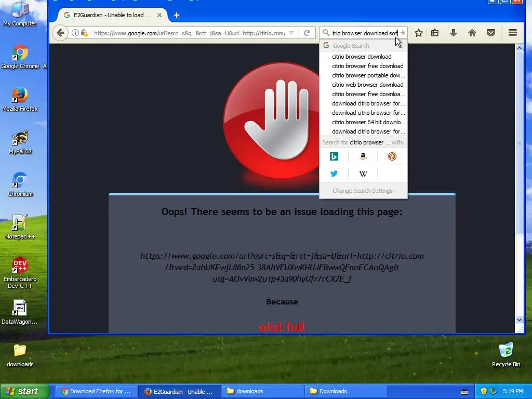This screenshot has height=399, width=532.
Task: Open Google Chrome desktop shortcut
Action: tap(20, 57)
